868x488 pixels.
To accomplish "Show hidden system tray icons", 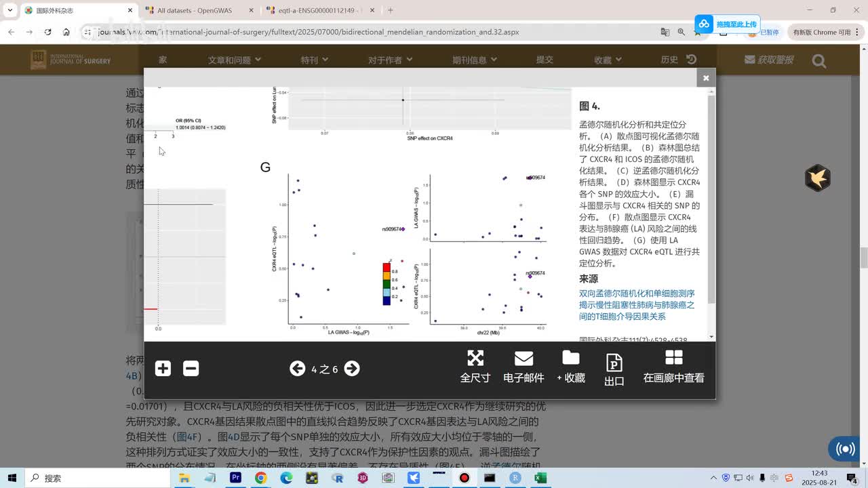I will pos(713,478).
